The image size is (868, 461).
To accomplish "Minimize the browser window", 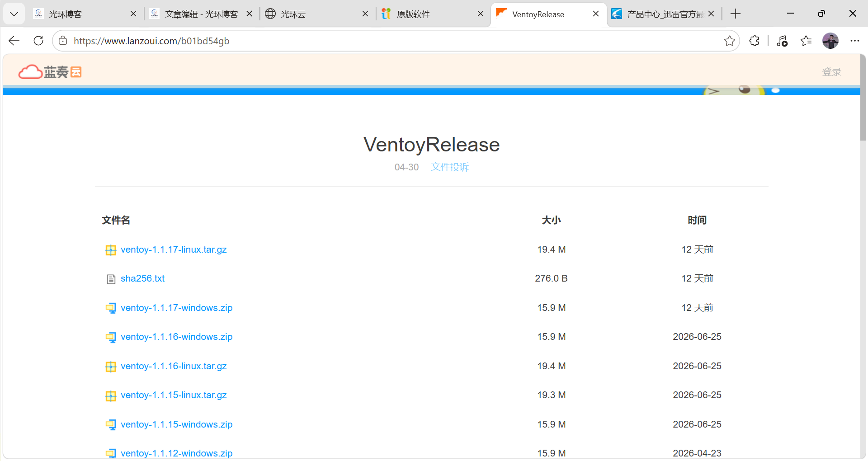I will click(790, 14).
